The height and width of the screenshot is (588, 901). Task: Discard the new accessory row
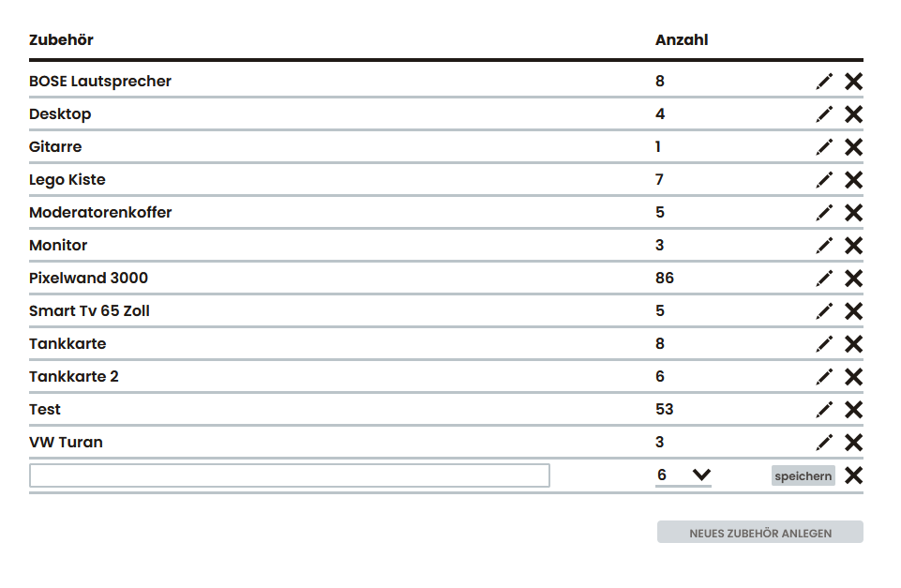[854, 475]
